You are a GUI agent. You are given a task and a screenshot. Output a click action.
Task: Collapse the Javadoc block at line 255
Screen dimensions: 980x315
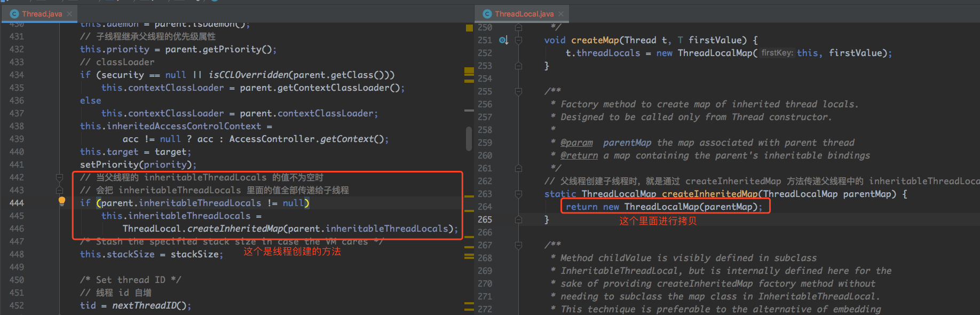[x=518, y=91]
